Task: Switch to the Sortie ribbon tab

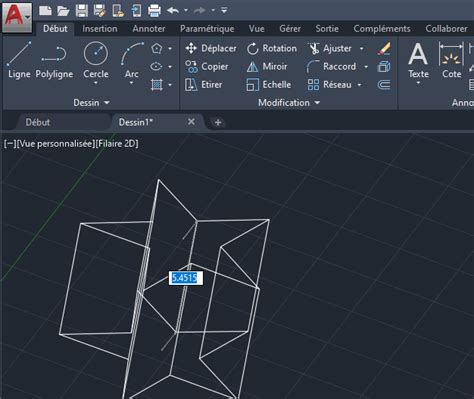Action: coord(327,29)
